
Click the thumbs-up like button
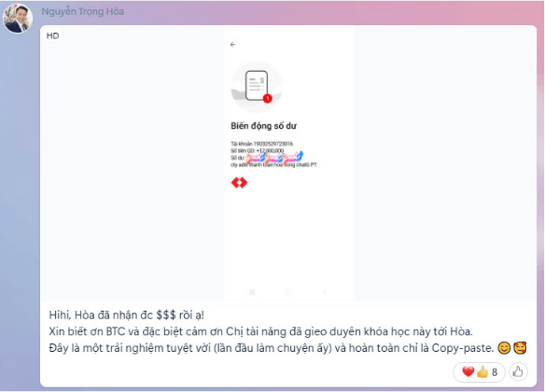tap(518, 371)
